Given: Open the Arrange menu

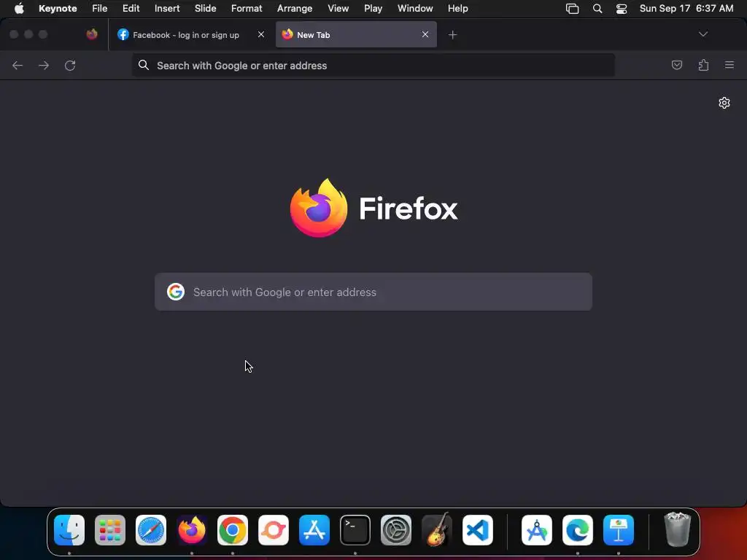Looking at the screenshot, I should pyautogui.click(x=295, y=9).
